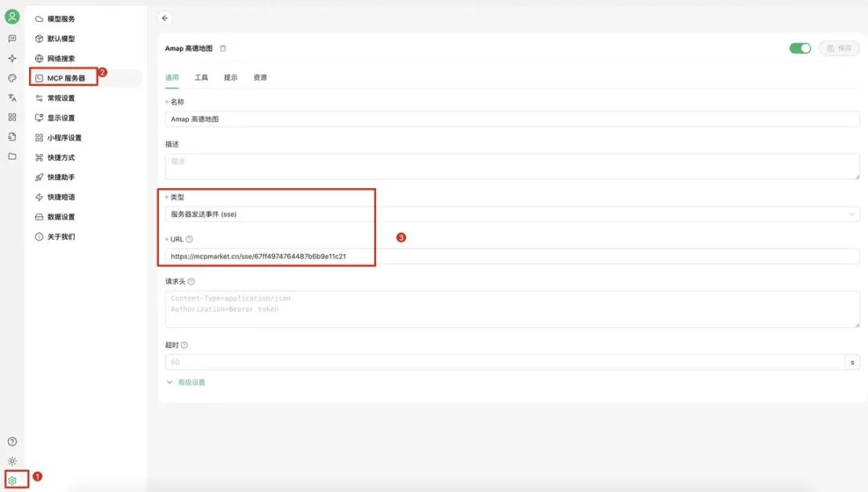868x492 pixels.
Task: Open settings gear icon at bottom
Action: click(12, 481)
